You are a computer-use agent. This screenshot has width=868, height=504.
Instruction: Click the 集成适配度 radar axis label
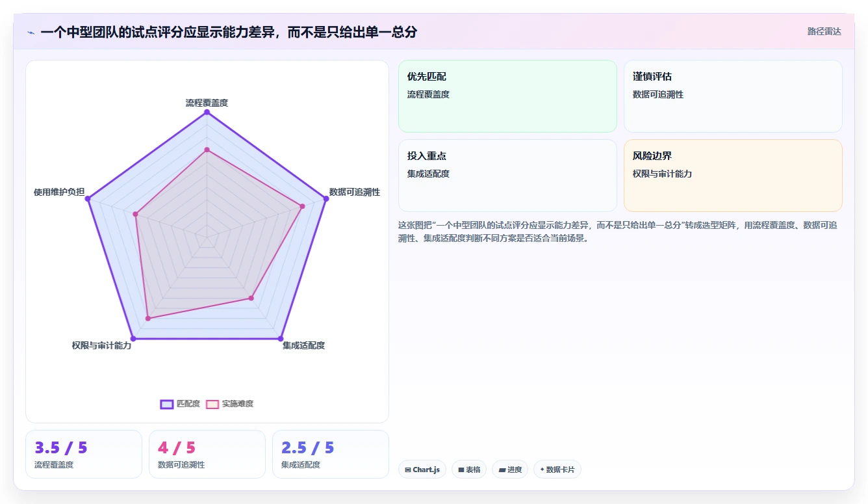tap(303, 345)
